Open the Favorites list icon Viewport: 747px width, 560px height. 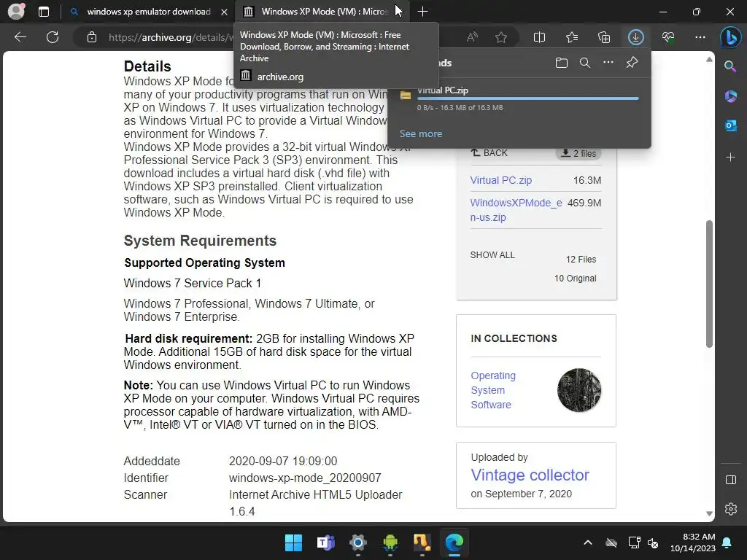click(x=572, y=37)
